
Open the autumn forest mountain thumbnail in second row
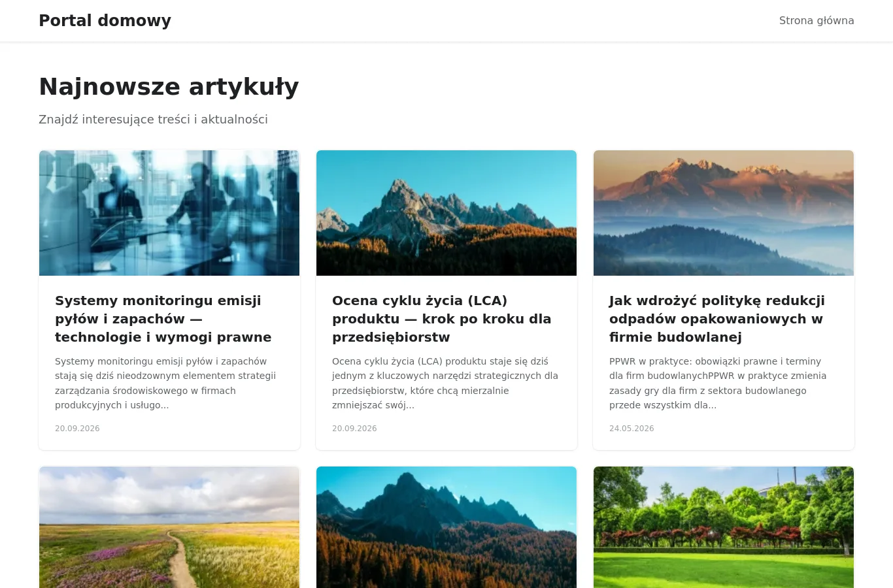(446, 527)
